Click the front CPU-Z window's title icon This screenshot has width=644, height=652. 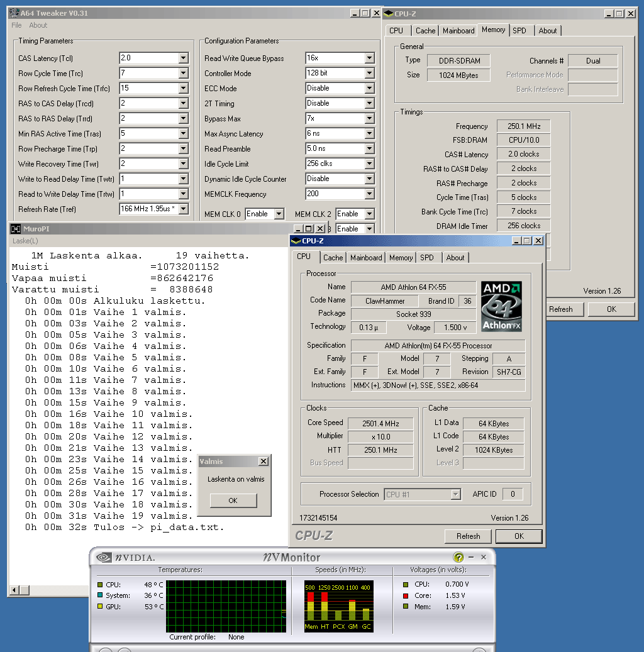(x=296, y=241)
